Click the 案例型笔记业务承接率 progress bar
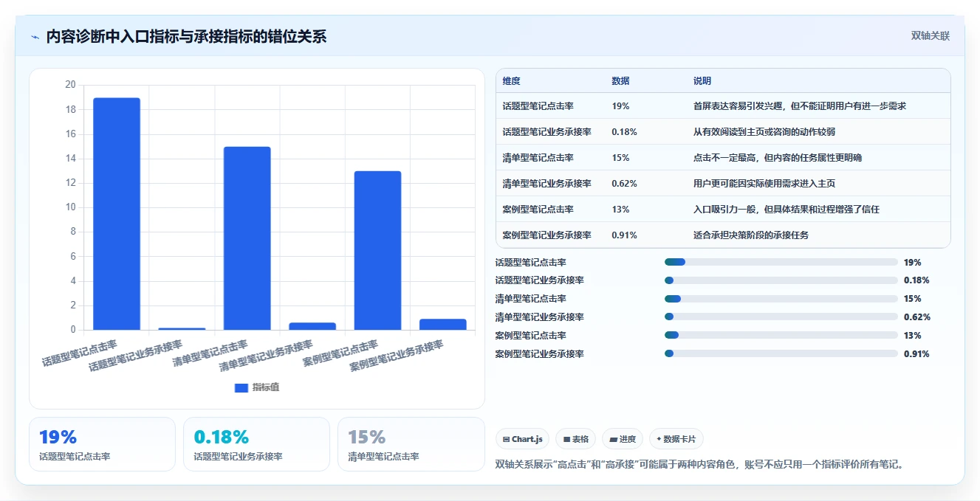The image size is (980, 501). 781,354
